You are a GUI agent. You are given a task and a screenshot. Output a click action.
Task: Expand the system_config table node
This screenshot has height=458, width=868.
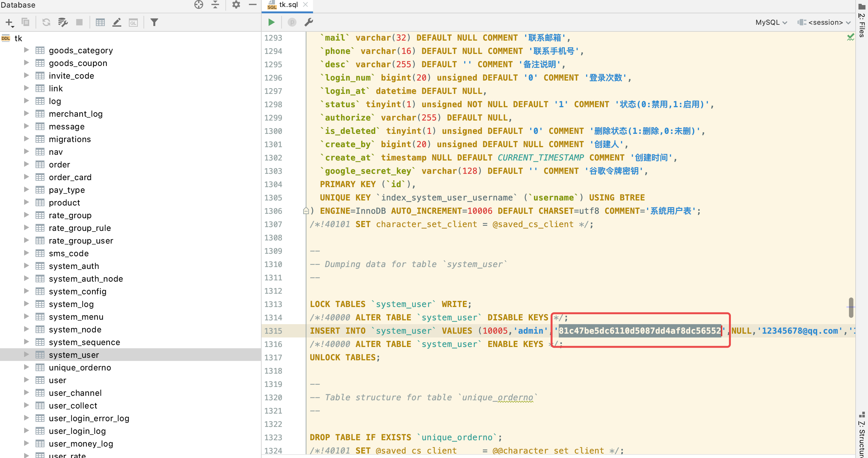pos(26,291)
